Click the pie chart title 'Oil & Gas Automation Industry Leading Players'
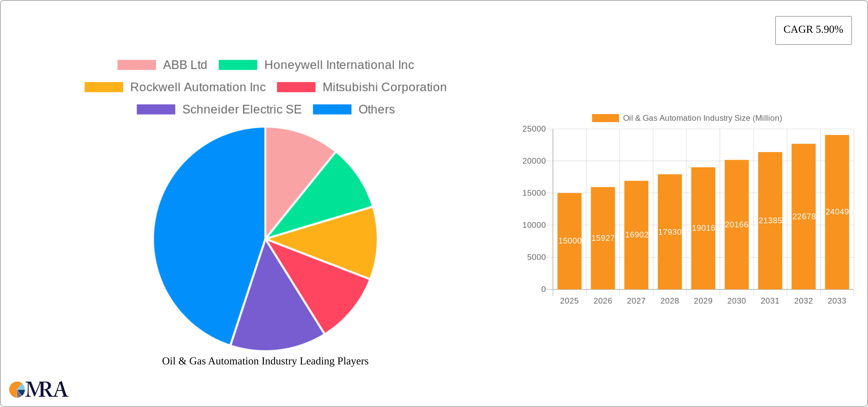The width and height of the screenshot is (868, 407). pyautogui.click(x=265, y=361)
